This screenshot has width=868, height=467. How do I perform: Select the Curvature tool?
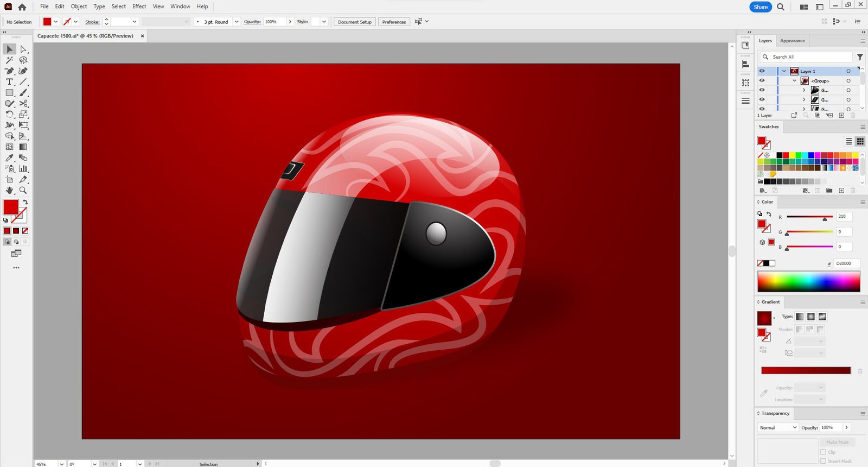23,71
